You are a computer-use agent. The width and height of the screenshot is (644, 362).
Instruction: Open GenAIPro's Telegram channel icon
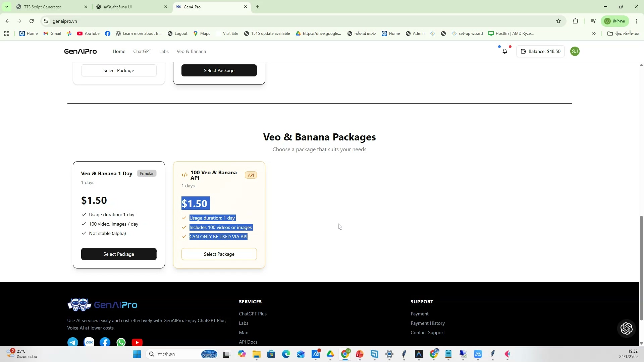click(72, 342)
